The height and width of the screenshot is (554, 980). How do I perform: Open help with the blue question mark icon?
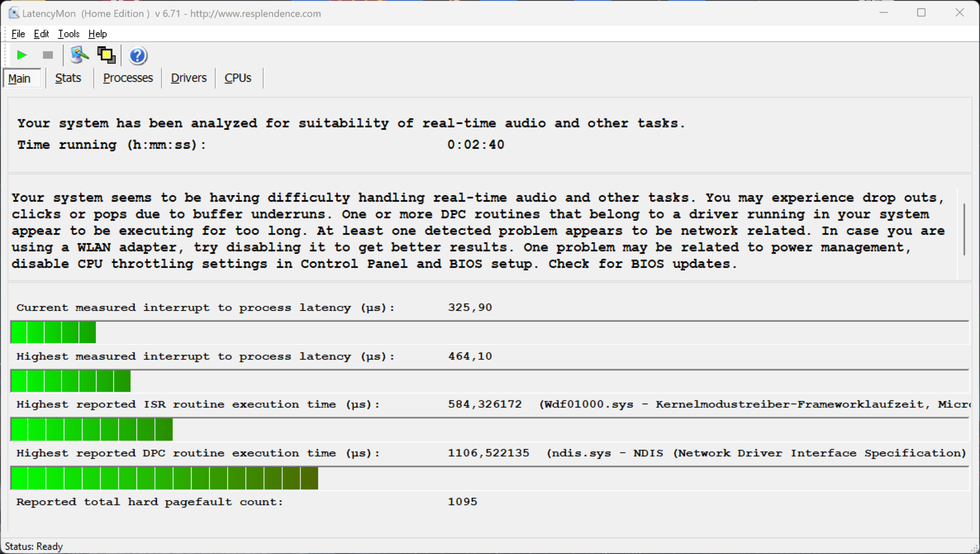[x=137, y=55]
